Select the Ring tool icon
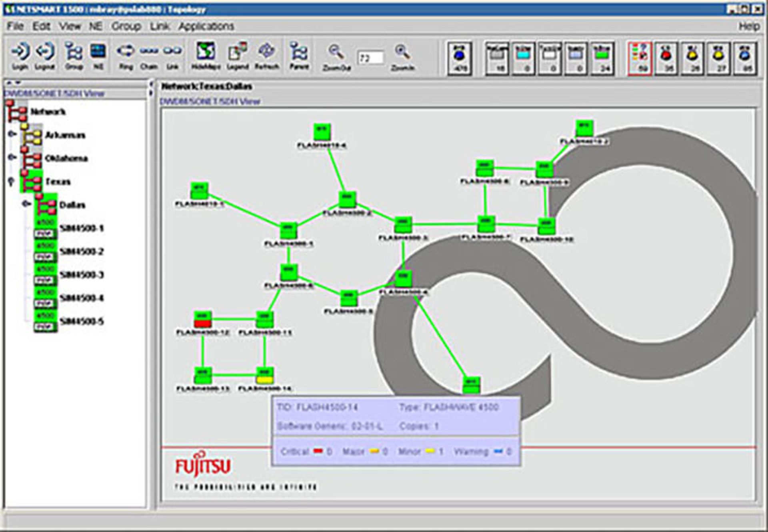 [x=126, y=56]
